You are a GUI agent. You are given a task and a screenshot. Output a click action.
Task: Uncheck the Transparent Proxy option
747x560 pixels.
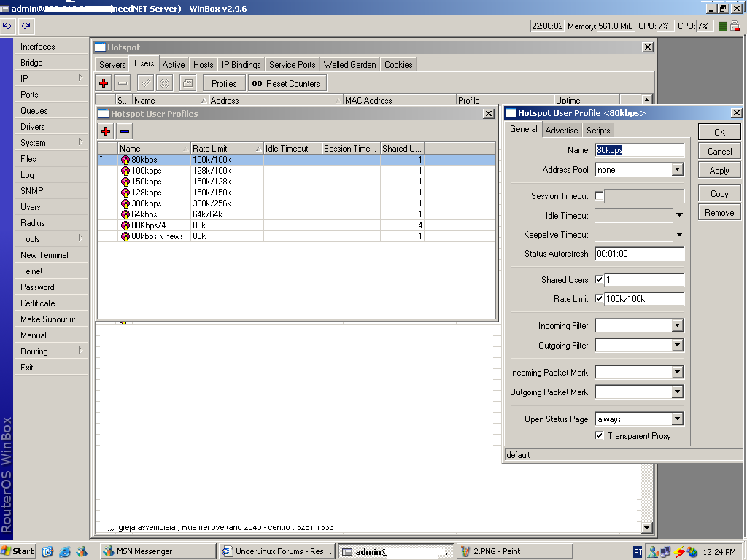[599, 436]
